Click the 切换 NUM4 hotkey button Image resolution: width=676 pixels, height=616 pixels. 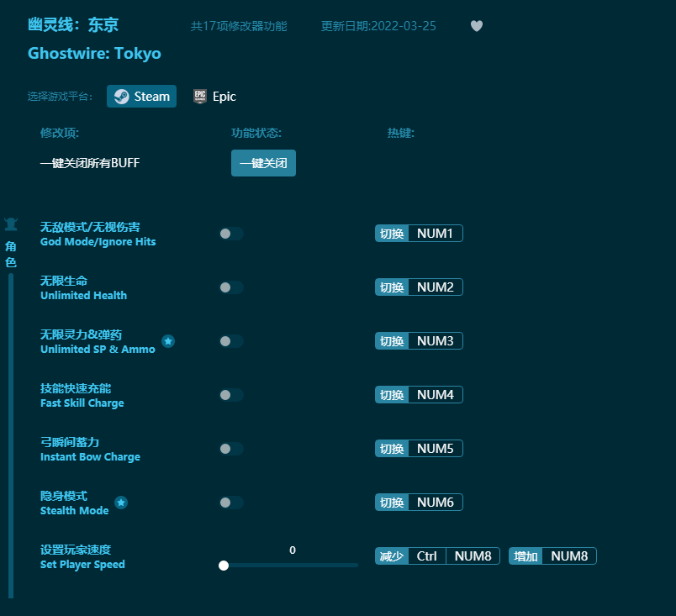[419, 395]
